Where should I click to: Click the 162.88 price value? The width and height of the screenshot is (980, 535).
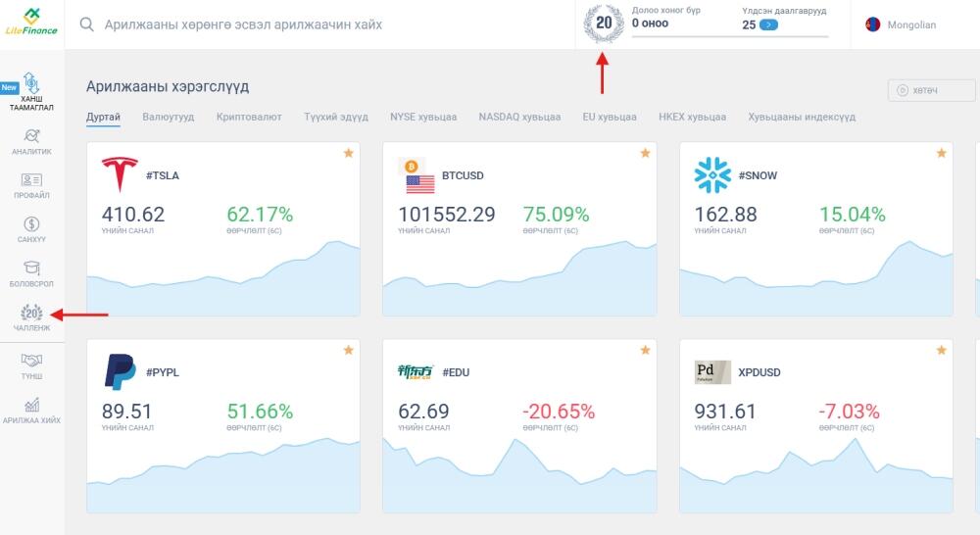(x=725, y=215)
